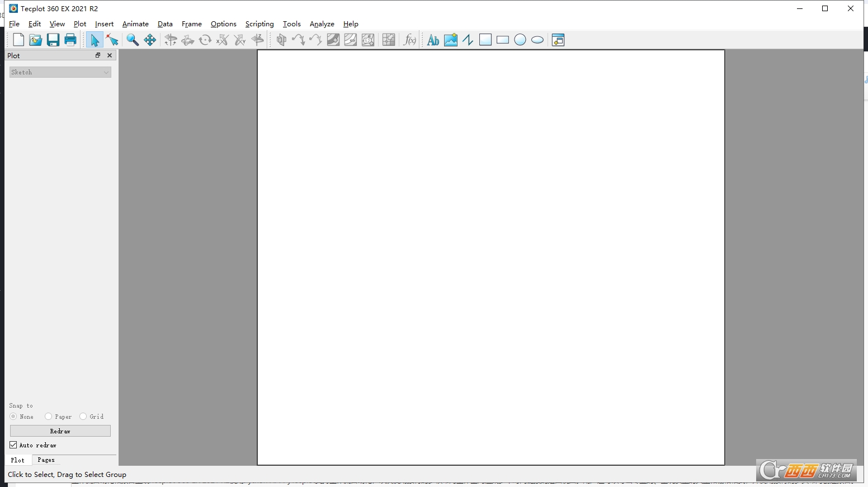This screenshot has height=487, width=868.
Task: Choose the Y-axis rotate tool
Action: [x=240, y=40]
